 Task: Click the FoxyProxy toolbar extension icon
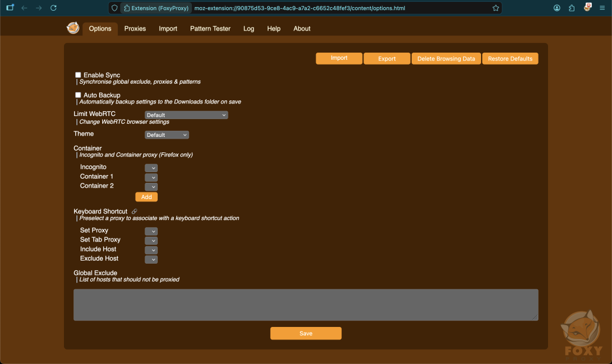[x=587, y=8]
